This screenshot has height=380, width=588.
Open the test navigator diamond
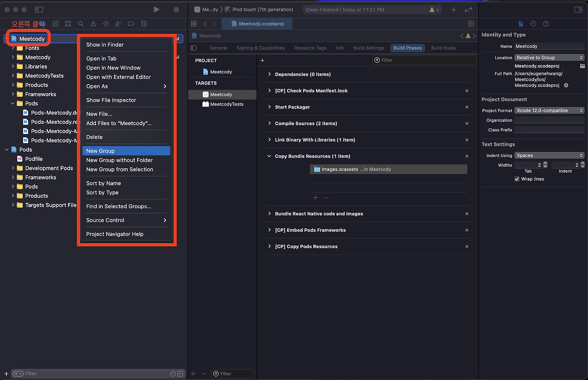pyautogui.click(x=106, y=24)
